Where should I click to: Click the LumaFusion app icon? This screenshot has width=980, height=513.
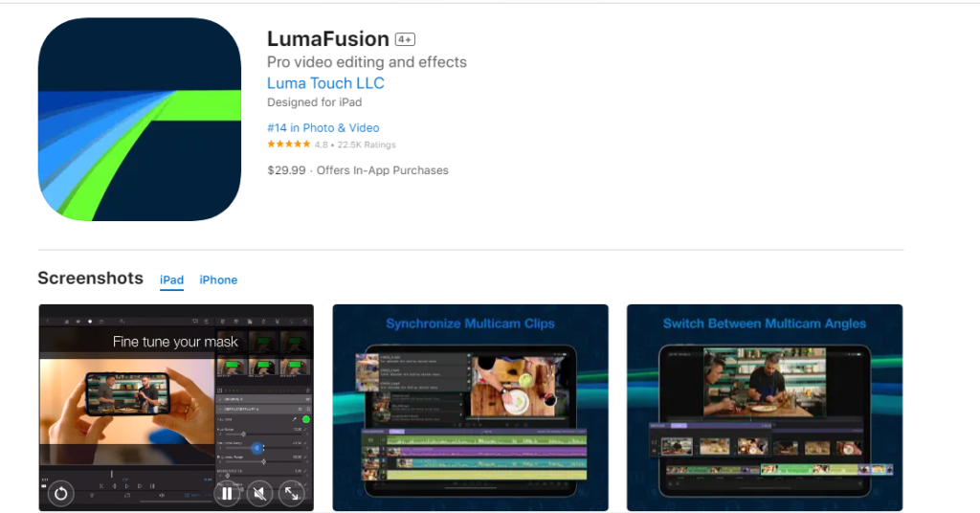pyautogui.click(x=140, y=120)
